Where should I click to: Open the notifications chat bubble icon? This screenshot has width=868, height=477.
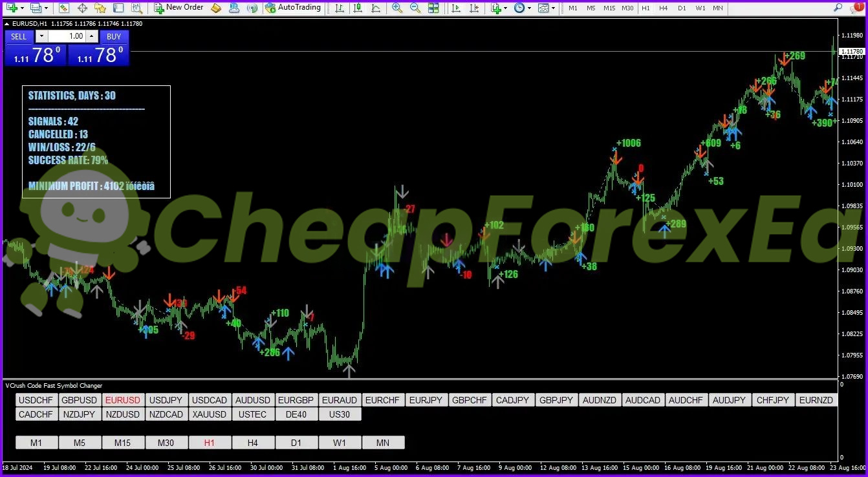point(858,7)
